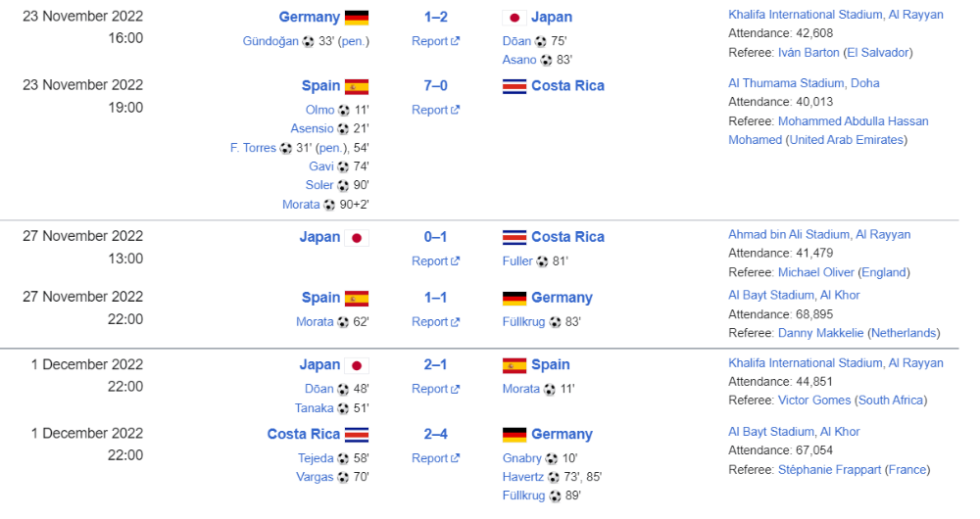Open the Al Thumama Stadium link
Viewport: 980px width, 519px height.
[x=804, y=83]
